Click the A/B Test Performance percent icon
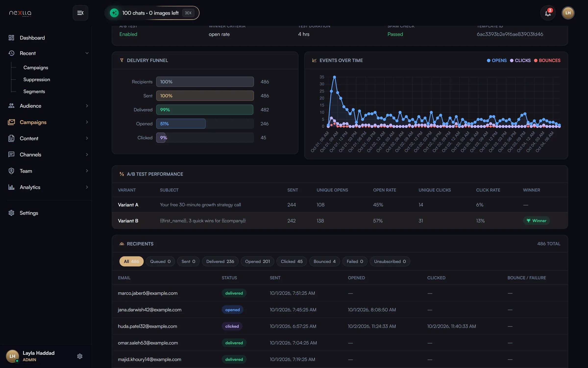Image resolution: width=588 pixels, height=368 pixels. [x=122, y=174]
